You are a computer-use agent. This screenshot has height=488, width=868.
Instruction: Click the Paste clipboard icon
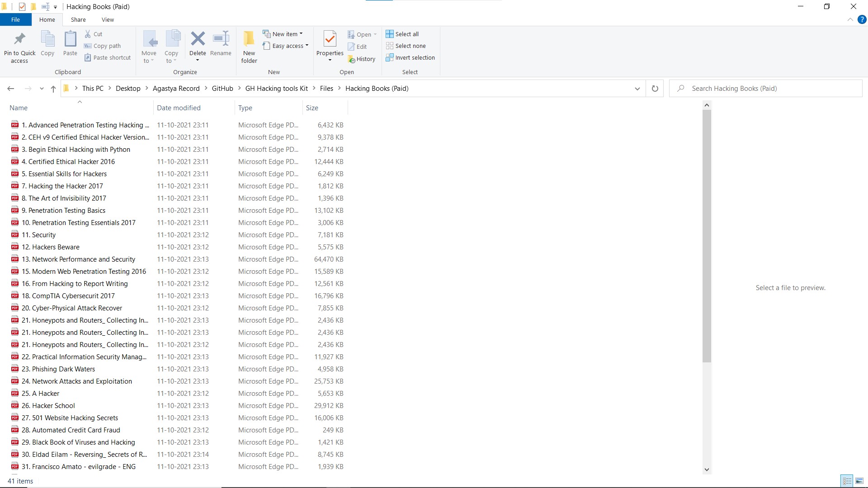pos(70,40)
